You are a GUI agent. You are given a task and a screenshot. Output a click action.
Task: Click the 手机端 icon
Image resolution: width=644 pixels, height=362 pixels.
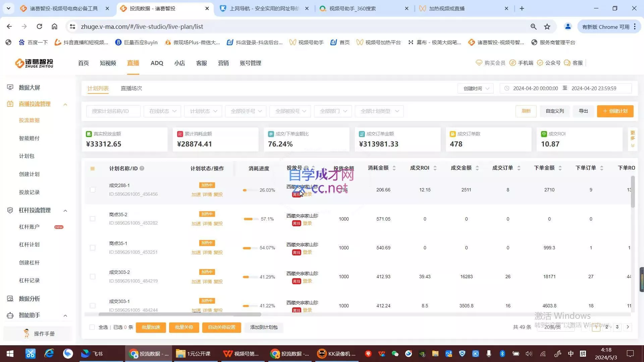(x=522, y=63)
